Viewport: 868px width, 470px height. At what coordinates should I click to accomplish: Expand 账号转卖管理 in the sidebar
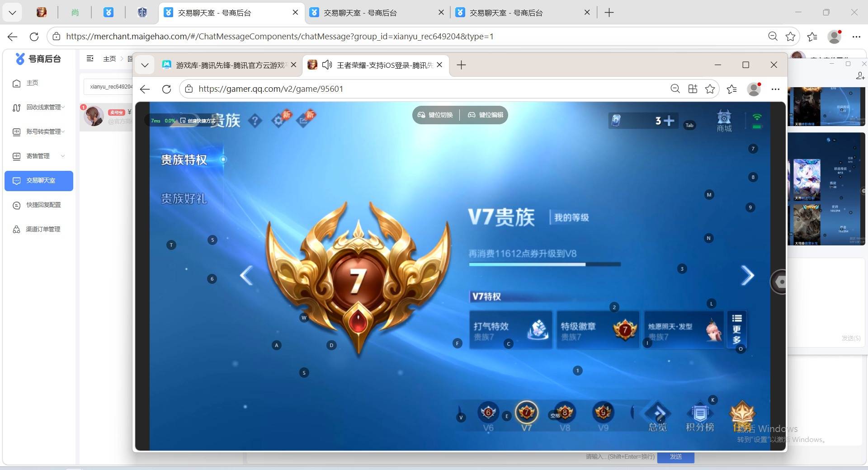(x=39, y=132)
